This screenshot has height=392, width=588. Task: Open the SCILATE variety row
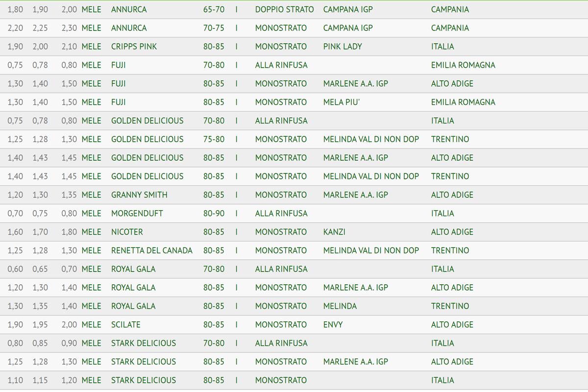click(x=125, y=324)
